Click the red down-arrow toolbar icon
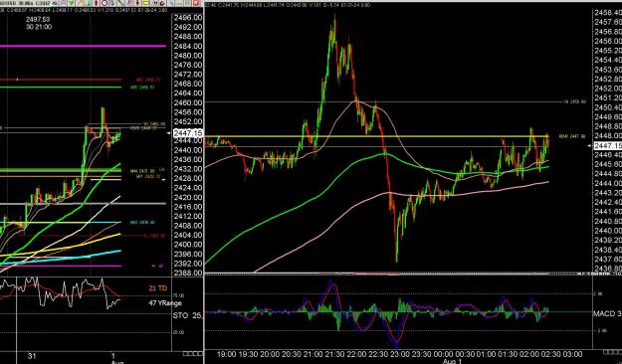This screenshot has height=364, width=622. 137,3
